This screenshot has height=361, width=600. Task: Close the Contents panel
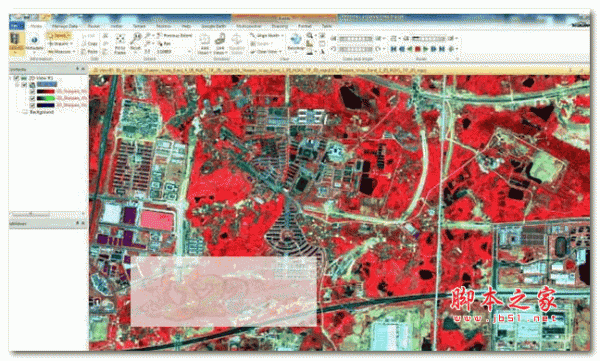point(83,69)
